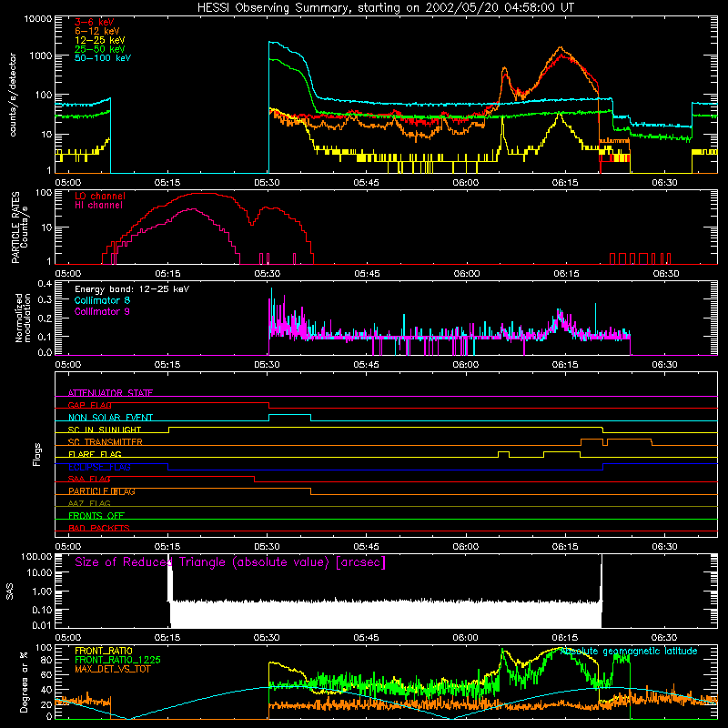
Task: Click the SAS axis title
Action: pos(10,591)
